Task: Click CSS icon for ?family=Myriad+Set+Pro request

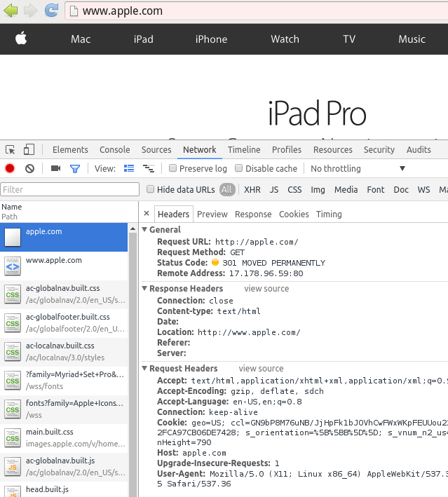Action: (13, 381)
